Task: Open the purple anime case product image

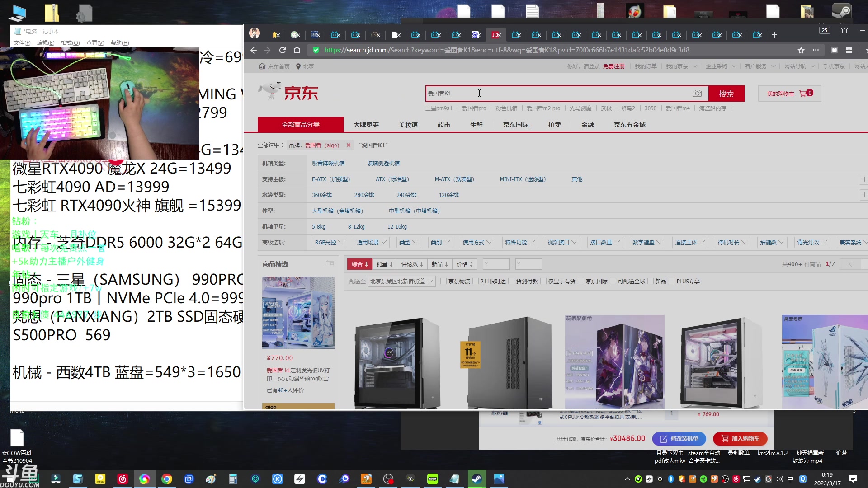Action: pos(615,362)
